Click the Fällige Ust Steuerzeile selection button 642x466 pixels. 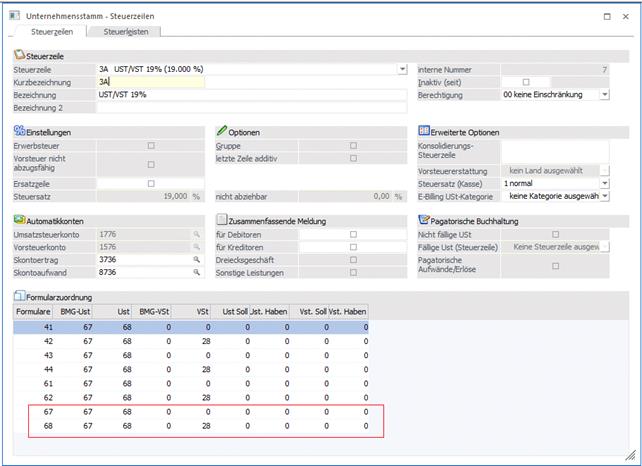click(x=604, y=246)
